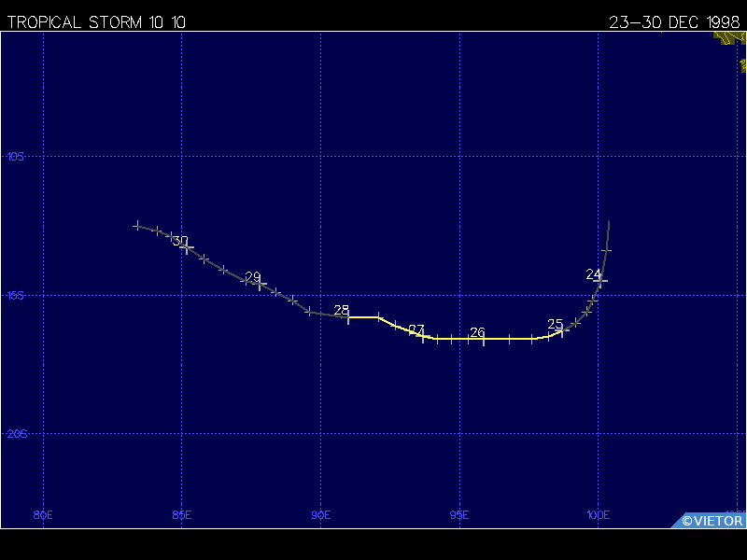Viewport: 747px width, 560px height.
Task: Click the 10S latitude label
Action: (15, 156)
